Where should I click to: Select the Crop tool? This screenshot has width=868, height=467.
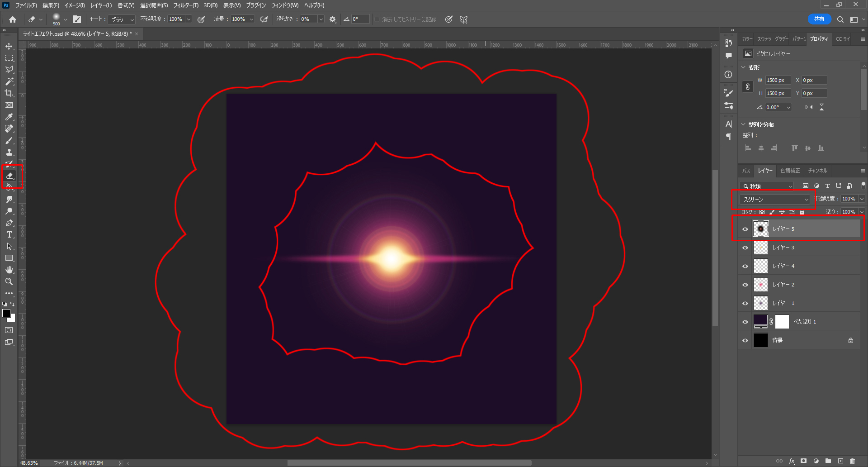(9, 93)
